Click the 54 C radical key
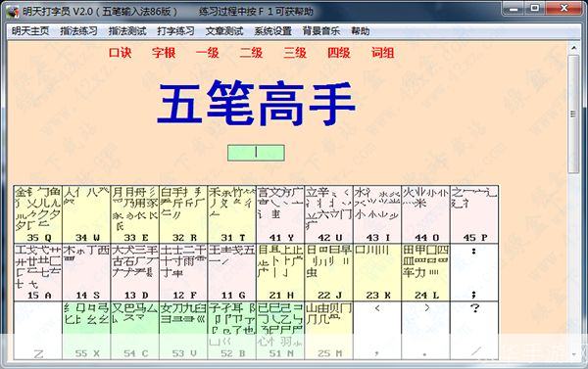Screen dimensions: 588x369 135,331
